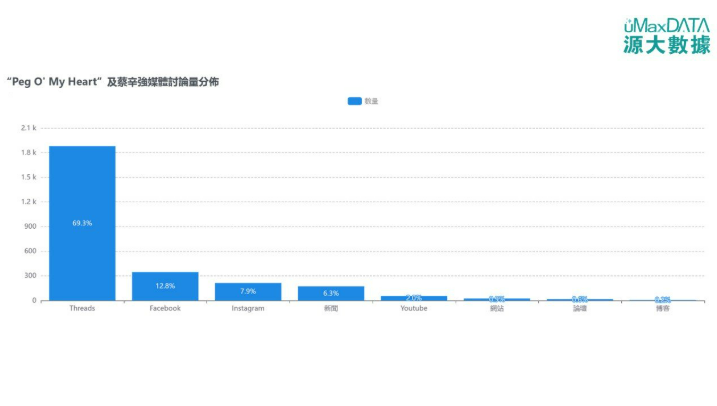Screen dimensions: 717x406
Task: Click the 新聞 x-axis label
Action: click(331, 309)
